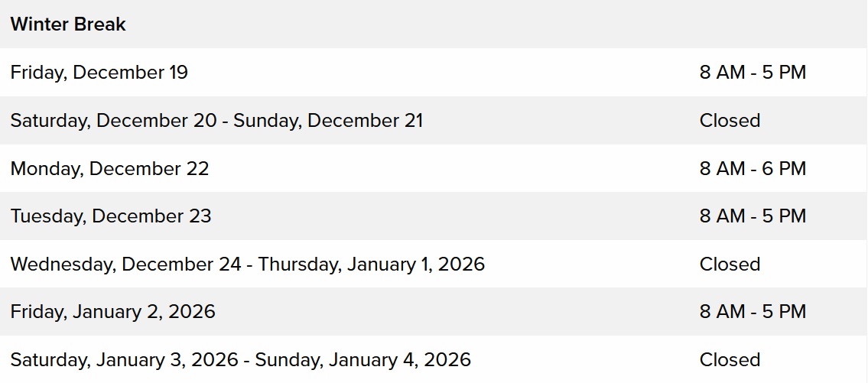Select the Monday, December 22 date text
Screen dimensions: 868x383
point(109,168)
